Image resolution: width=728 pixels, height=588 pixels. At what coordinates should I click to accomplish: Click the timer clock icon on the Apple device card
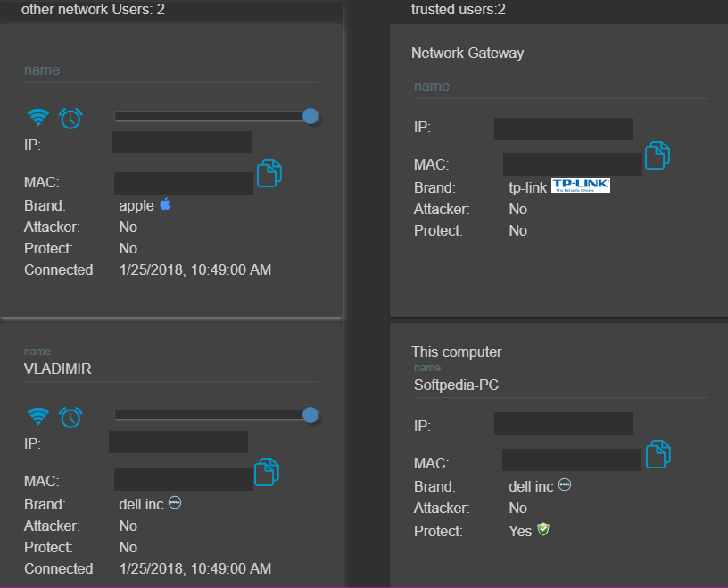(70, 118)
